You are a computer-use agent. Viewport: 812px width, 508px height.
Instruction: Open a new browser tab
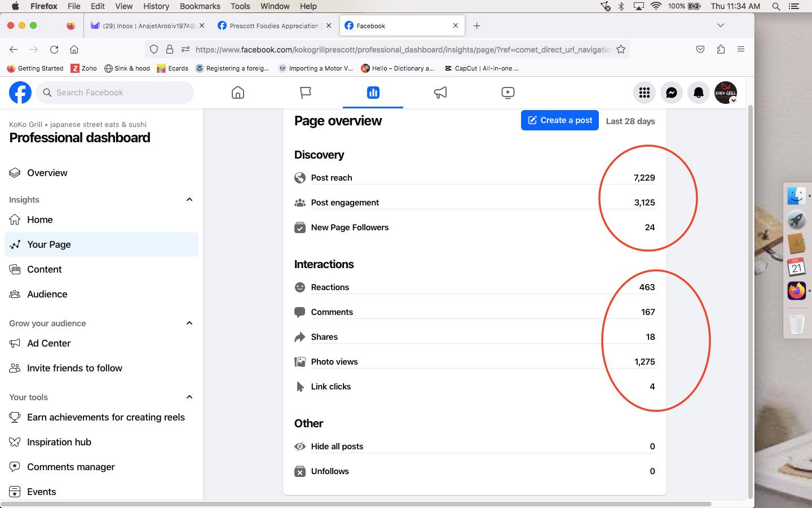[476, 25]
